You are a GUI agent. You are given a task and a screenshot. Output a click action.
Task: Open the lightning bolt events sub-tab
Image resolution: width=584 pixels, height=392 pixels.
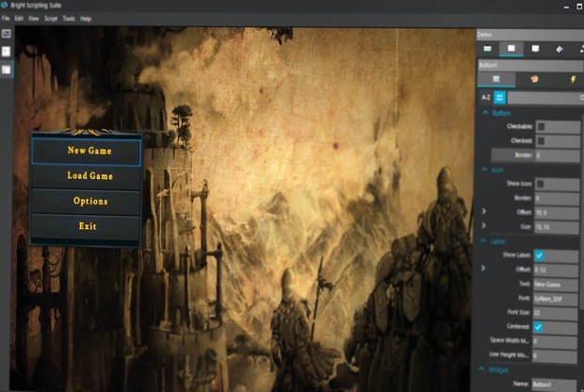(573, 79)
